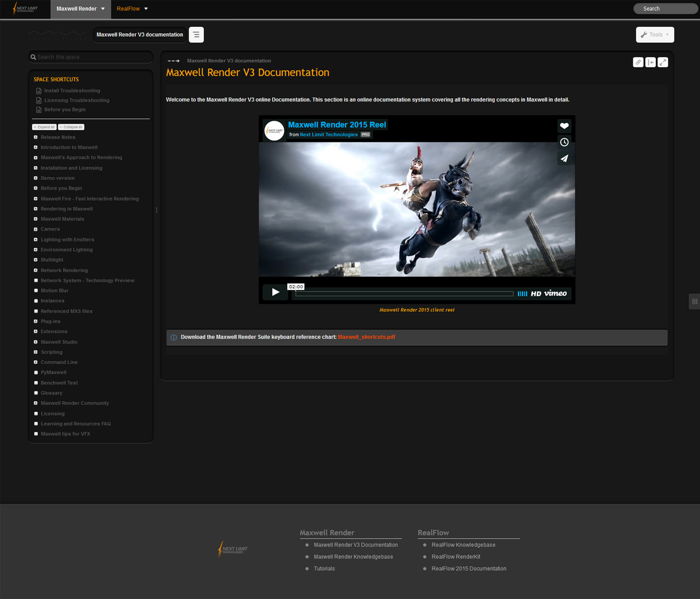Open Maxwell tips for VFX page
Screen dimensions: 700x599
pyautogui.click(x=65, y=434)
